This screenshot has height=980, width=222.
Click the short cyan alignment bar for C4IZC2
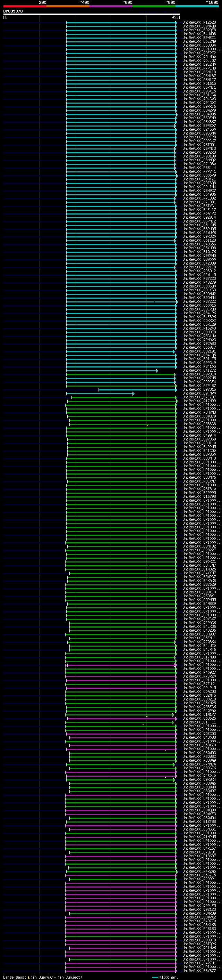(x=112, y=371)
